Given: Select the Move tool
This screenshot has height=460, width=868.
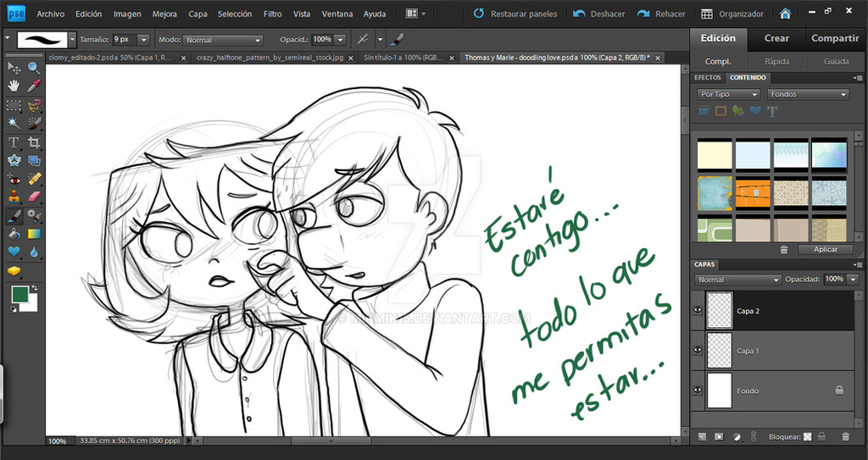Looking at the screenshot, I should click(14, 68).
